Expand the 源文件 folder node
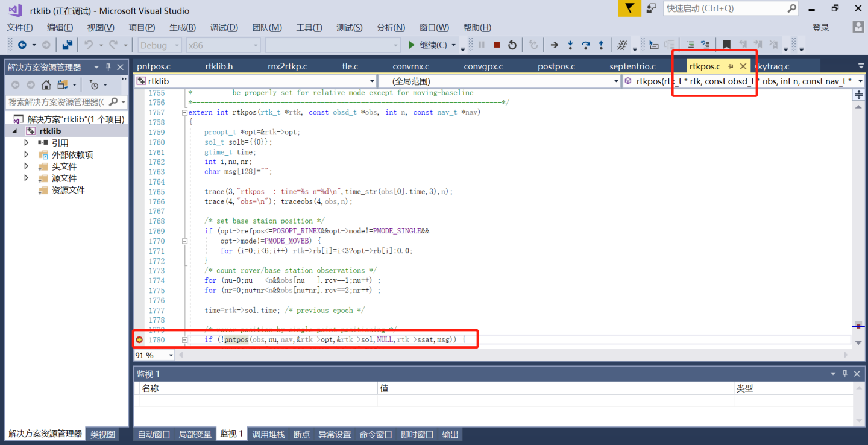Image resolution: width=868 pixels, height=445 pixels. (26, 178)
